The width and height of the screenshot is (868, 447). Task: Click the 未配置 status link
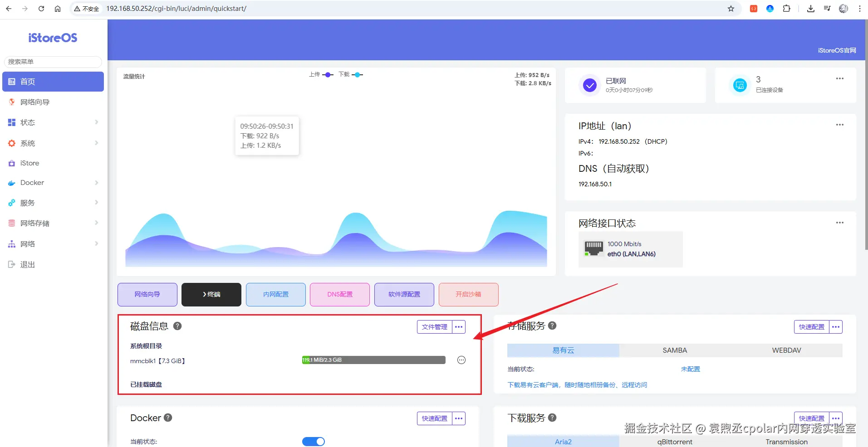click(x=690, y=369)
